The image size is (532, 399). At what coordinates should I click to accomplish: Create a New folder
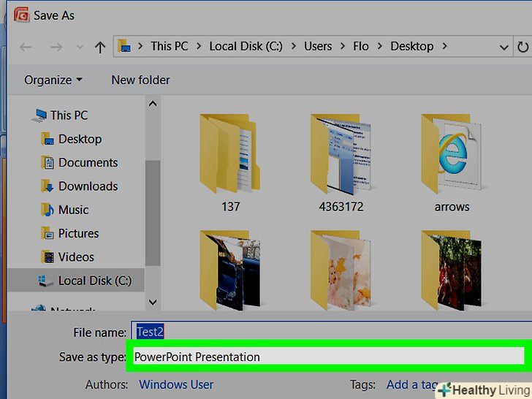click(x=140, y=80)
